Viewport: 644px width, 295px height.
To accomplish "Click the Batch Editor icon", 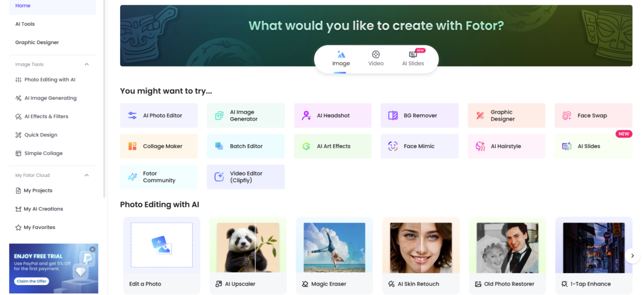I will tap(219, 146).
